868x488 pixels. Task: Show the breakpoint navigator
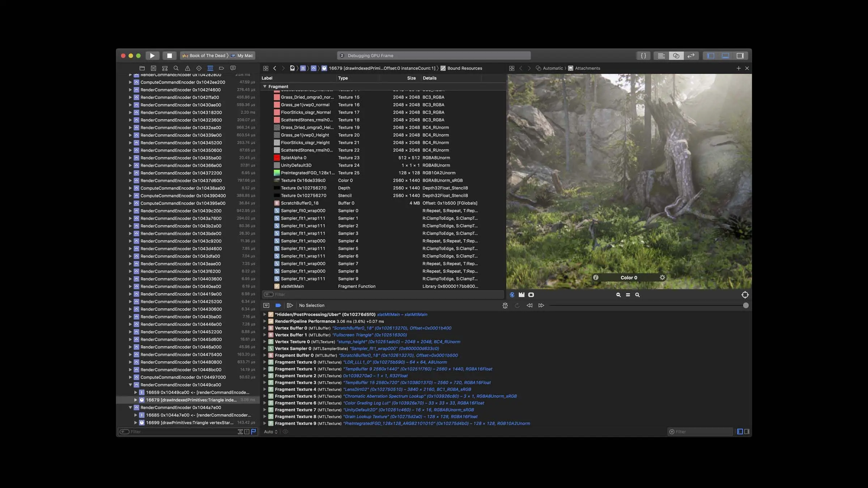[x=221, y=68]
